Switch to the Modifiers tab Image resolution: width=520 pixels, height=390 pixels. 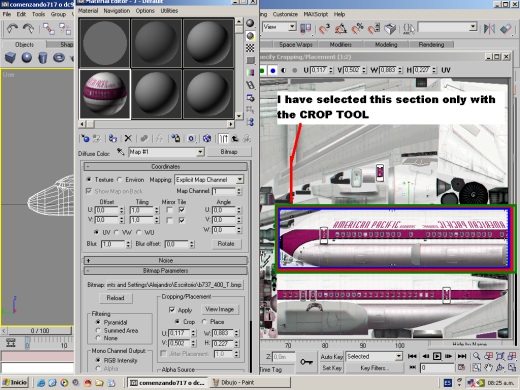coord(340,44)
